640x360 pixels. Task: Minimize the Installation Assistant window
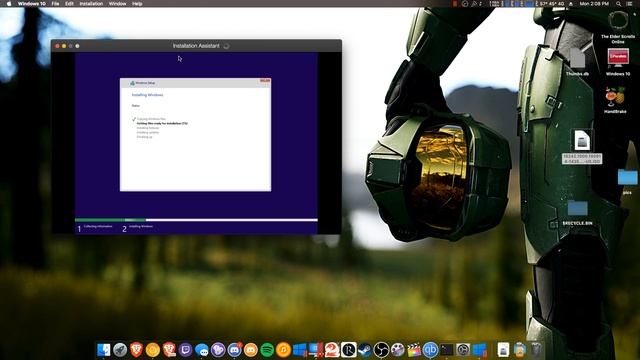(64, 46)
